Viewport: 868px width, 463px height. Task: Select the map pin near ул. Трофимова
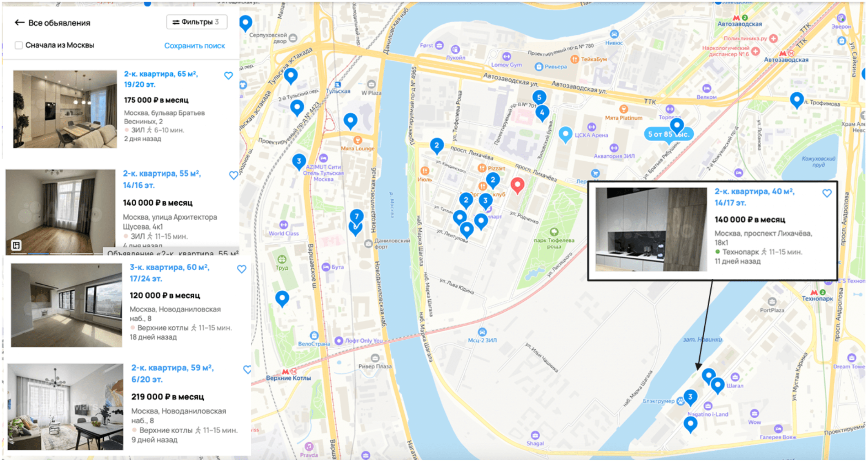click(797, 100)
